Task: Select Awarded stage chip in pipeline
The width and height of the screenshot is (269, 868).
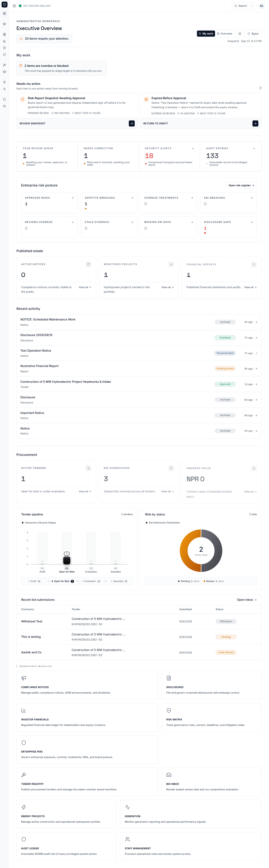Action: pos(119,581)
